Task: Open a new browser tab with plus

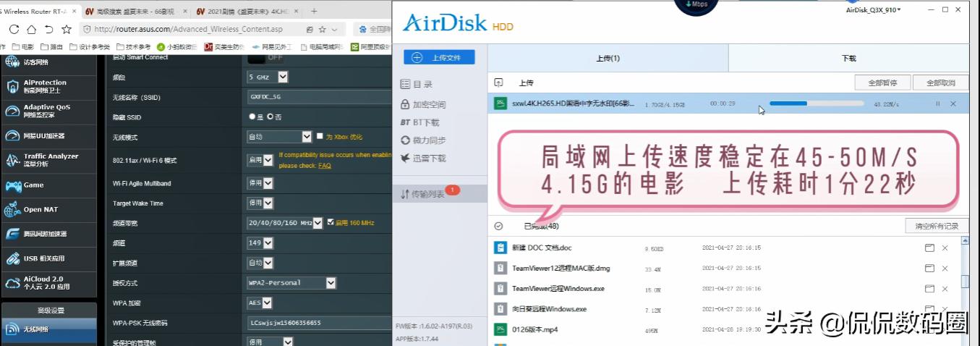Action: tap(314, 11)
